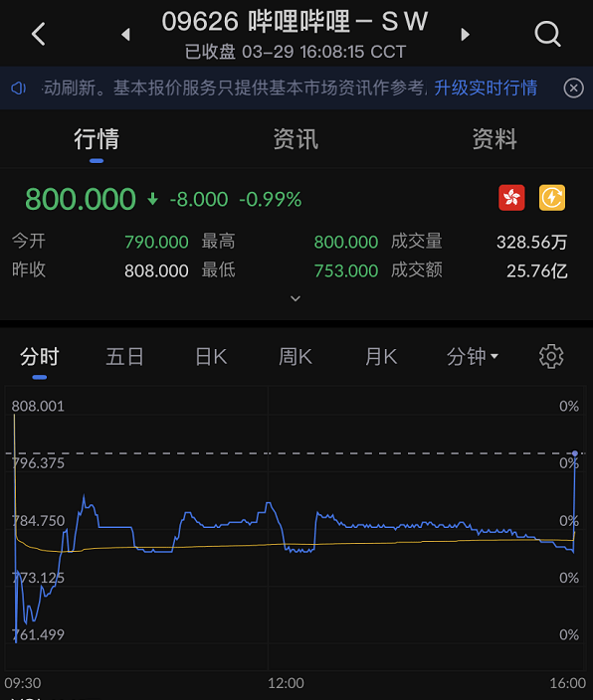
Task: Switch to next stock with right triangle
Action: click(465, 35)
